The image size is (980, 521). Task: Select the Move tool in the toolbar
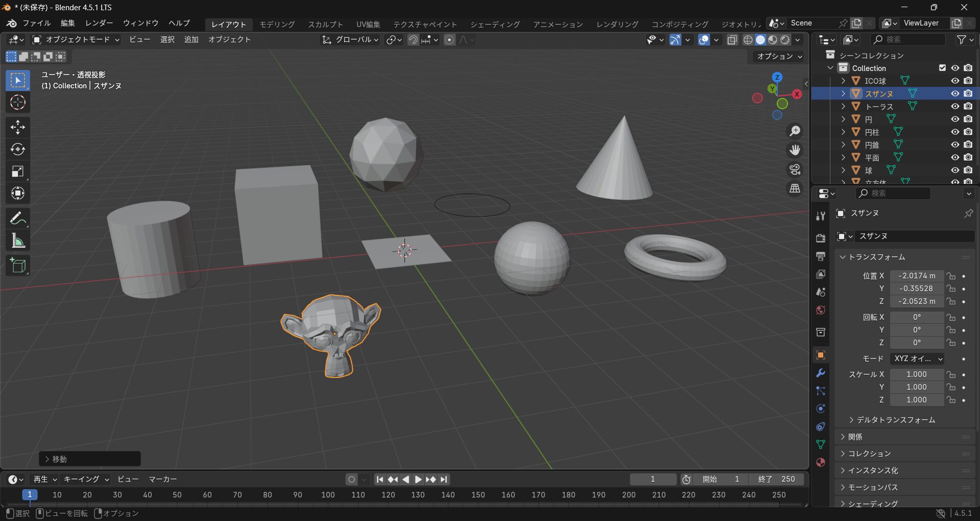(x=18, y=127)
